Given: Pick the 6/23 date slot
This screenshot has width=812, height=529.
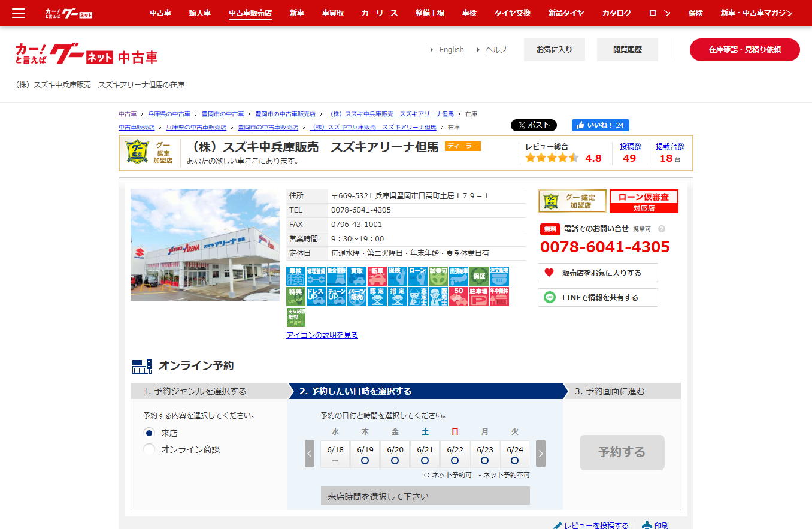Looking at the screenshot, I should click(485, 454).
